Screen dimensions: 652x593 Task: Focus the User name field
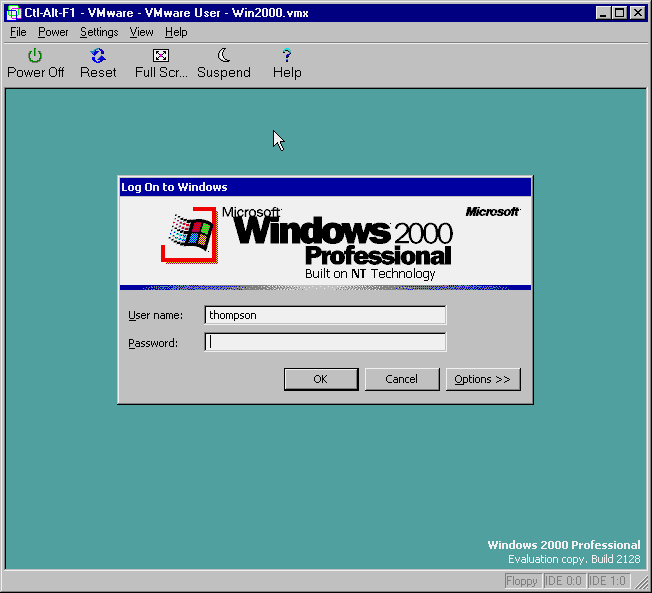[x=325, y=315]
